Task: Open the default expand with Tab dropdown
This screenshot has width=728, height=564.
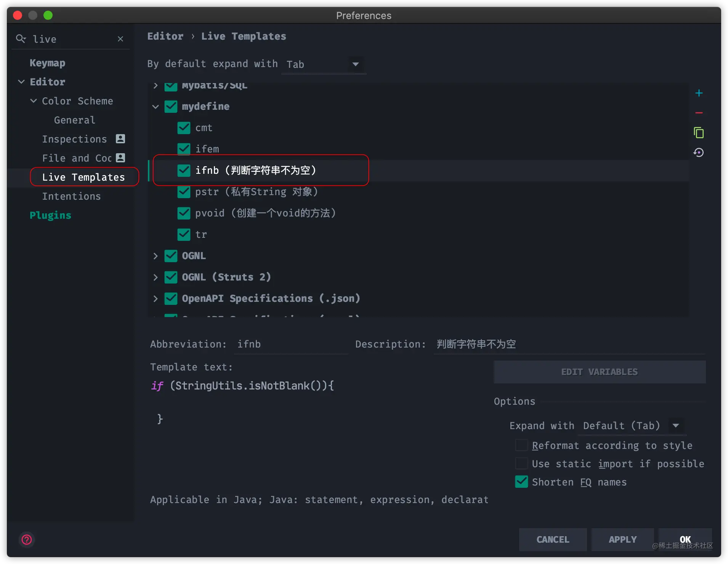Action: (324, 64)
